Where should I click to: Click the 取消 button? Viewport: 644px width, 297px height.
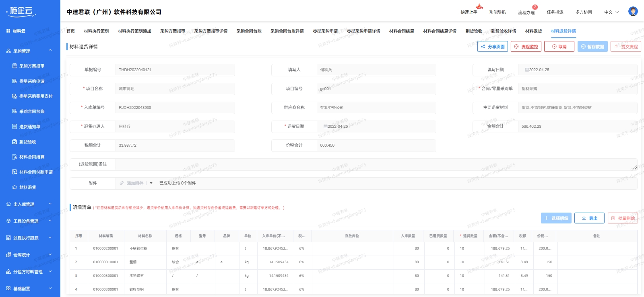(x=559, y=47)
